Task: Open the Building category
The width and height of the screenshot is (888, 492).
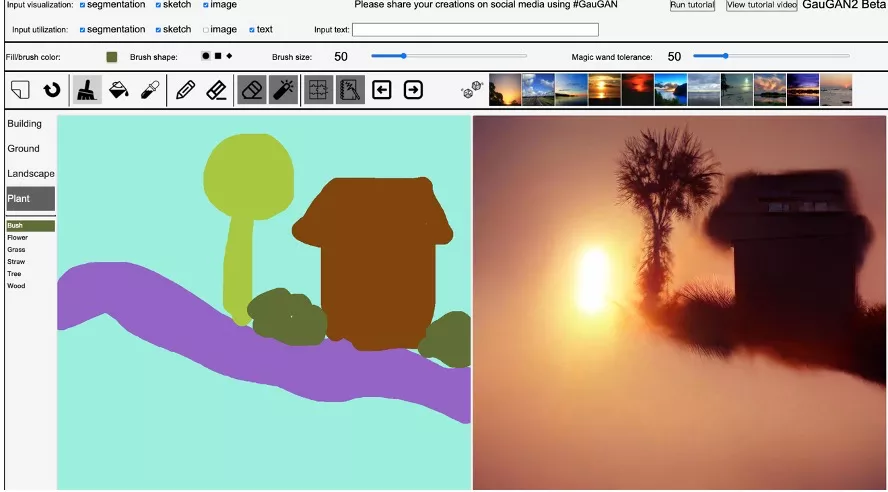Action: 25,124
